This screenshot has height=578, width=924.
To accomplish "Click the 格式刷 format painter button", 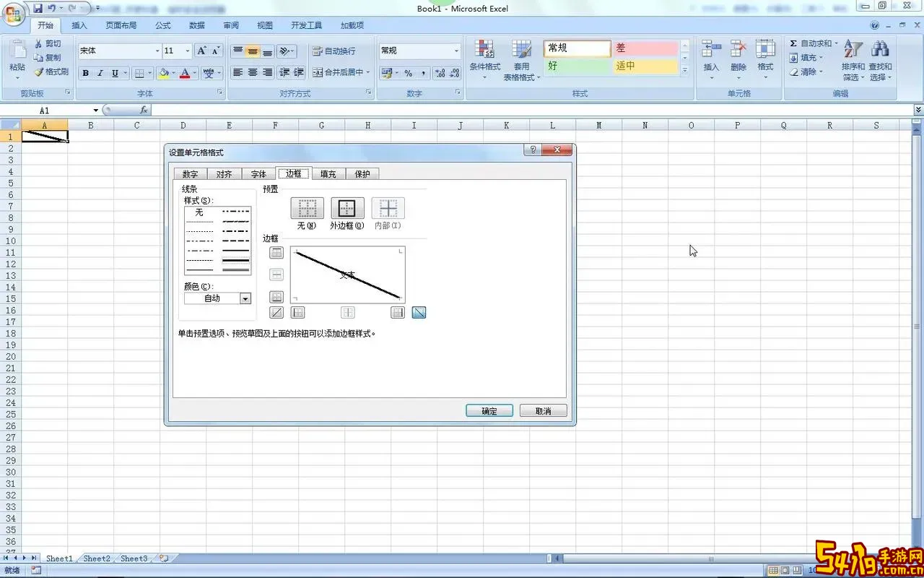I will point(51,72).
